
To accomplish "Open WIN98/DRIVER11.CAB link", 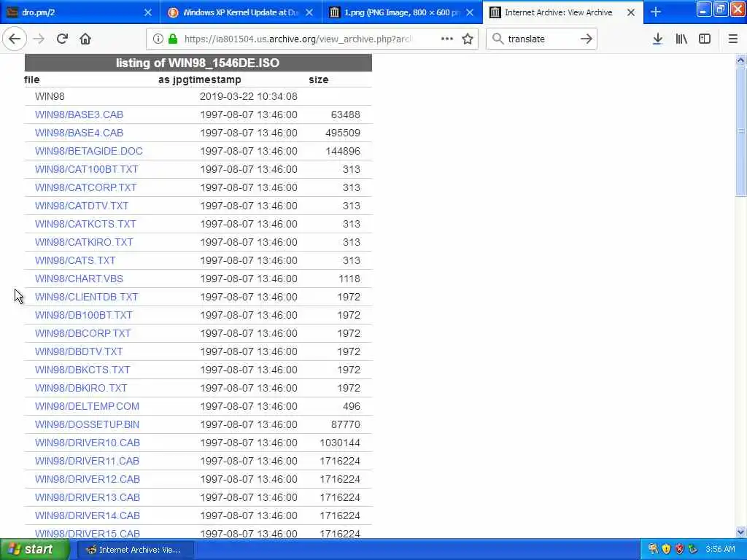I will point(88,461).
